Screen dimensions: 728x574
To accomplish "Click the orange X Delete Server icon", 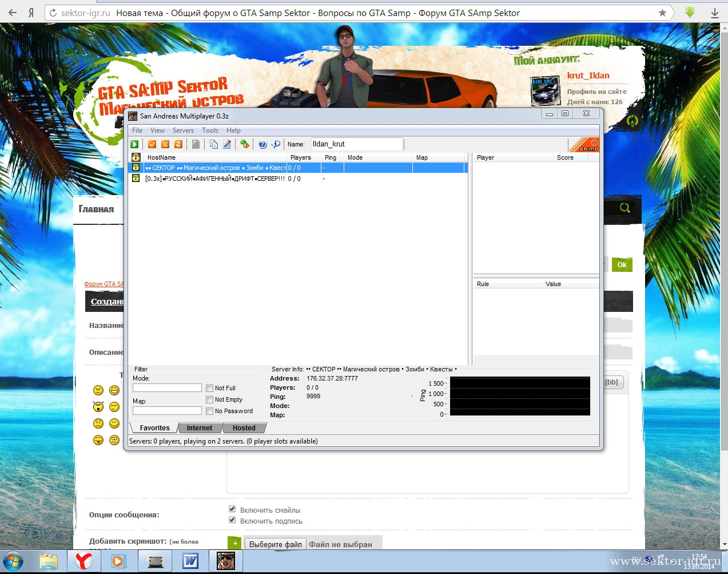I will 165,144.
